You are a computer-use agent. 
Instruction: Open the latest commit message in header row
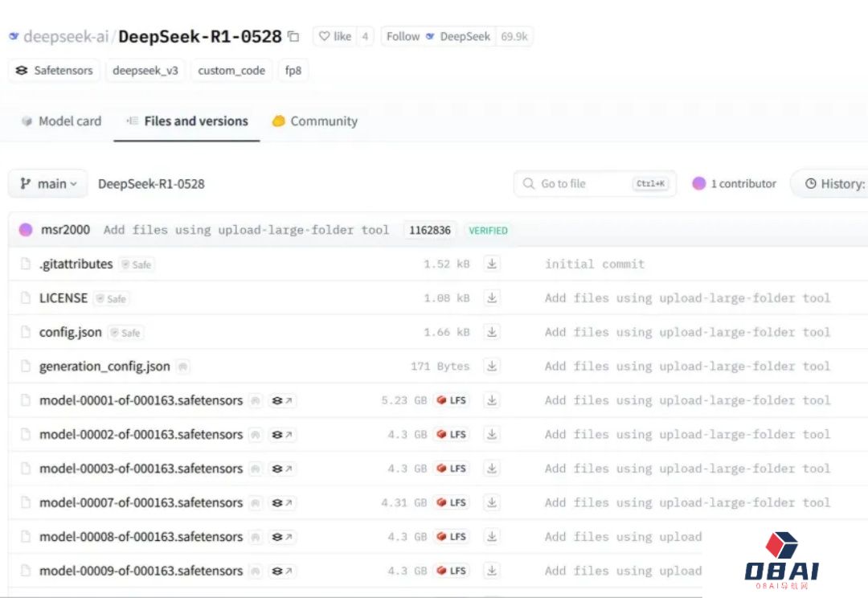[x=247, y=230]
